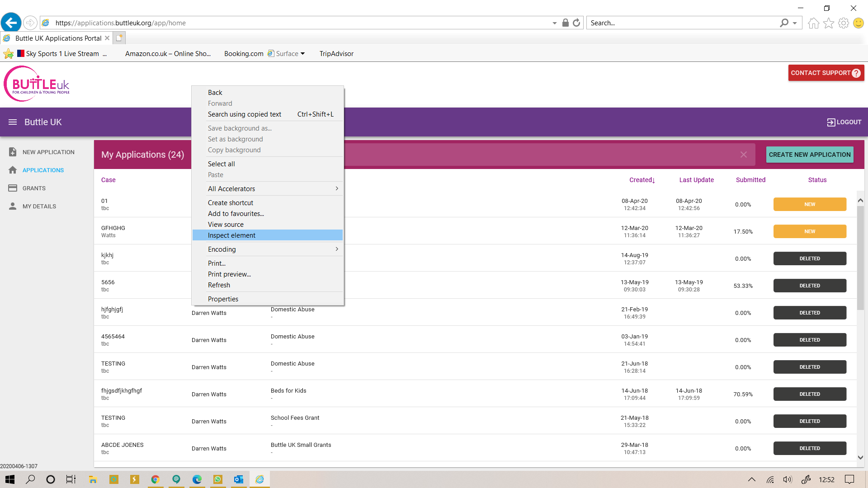
Task: Sort the table by the Created column header
Action: pyautogui.click(x=642, y=180)
